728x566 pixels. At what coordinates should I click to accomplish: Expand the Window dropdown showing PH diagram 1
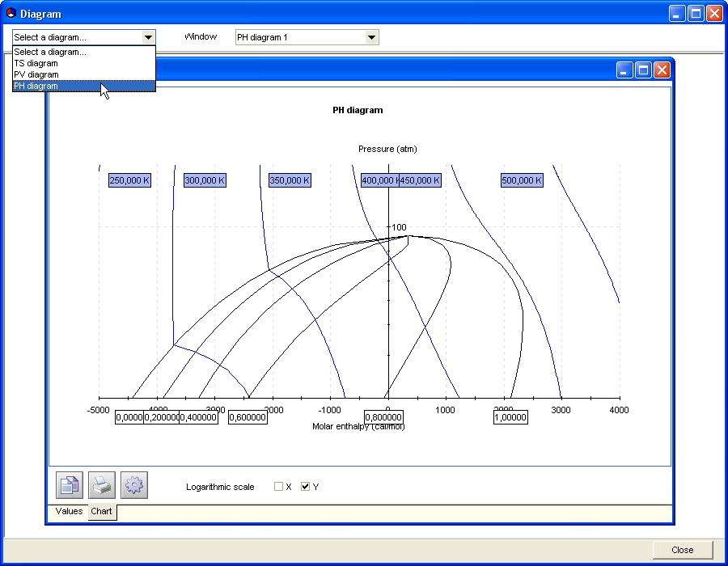[x=371, y=37]
